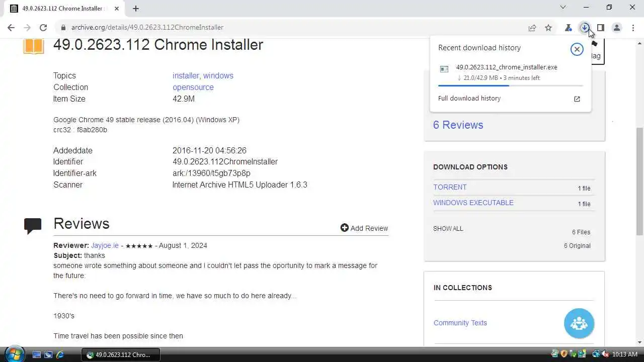
Task: Go forward with the browser arrow
Action: click(27, 28)
